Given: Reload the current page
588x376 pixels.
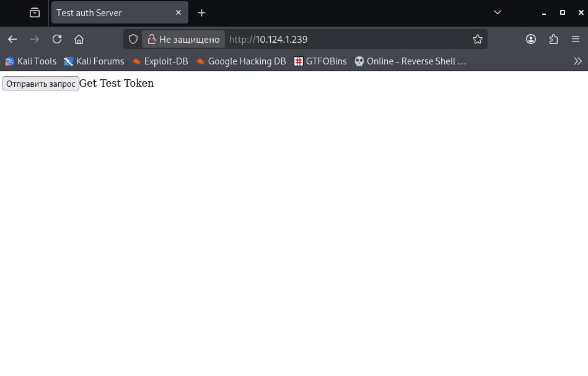Looking at the screenshot, I should (x=57, y=40).
